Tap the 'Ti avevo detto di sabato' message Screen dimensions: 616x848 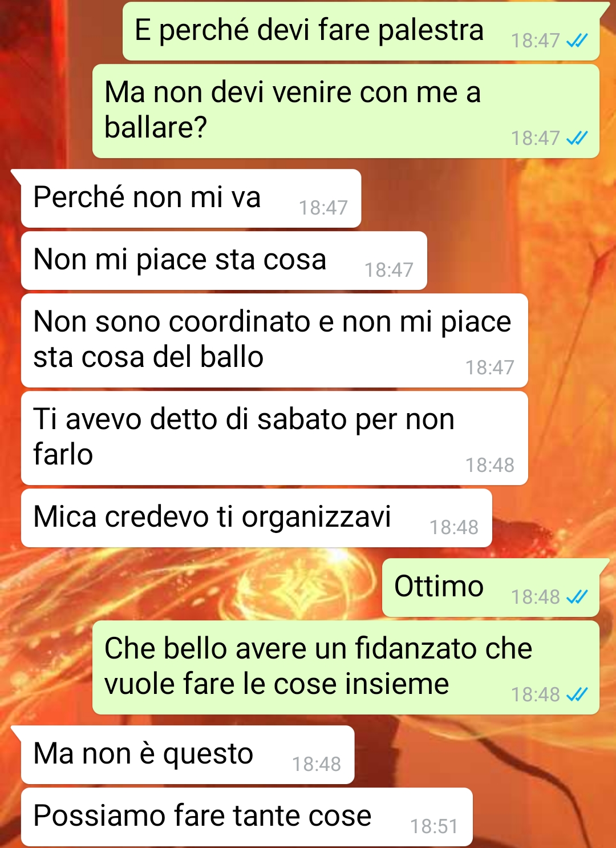tap(274, 438)
